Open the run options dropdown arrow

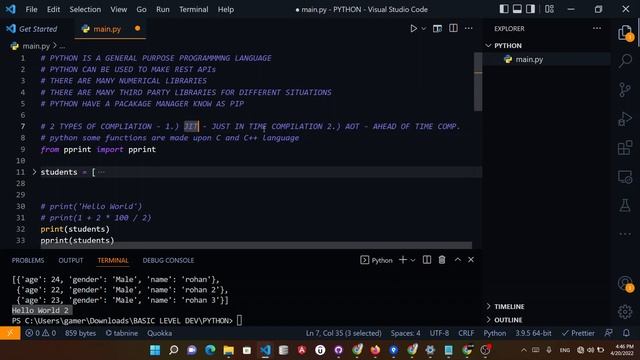pyautogui.click(x=424, y=29)
